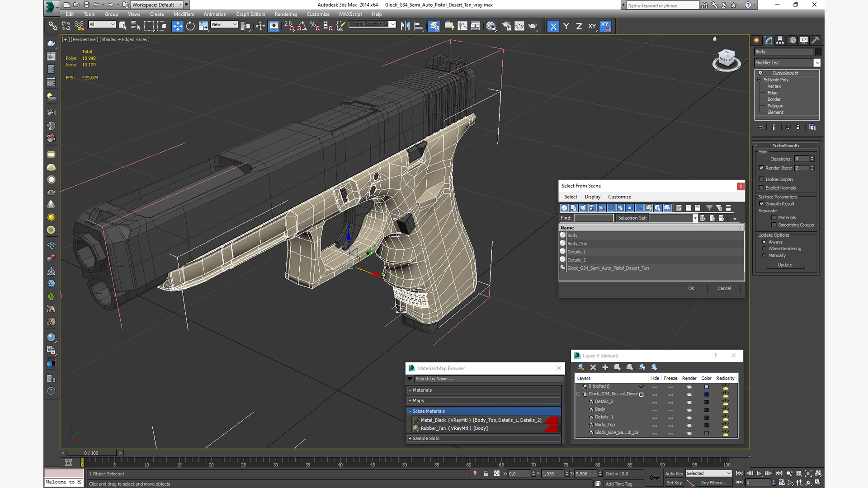Open Customize menu in Select From Scene
The image size is (868, 488).
(x=619, y=197)
